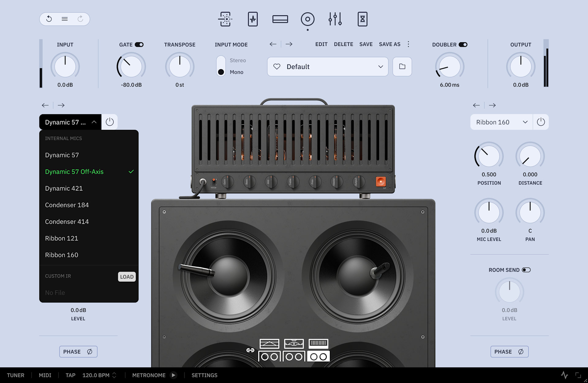The image size is (588, 383).
Task: Go to next preset with right arrow near EDIT
Action: (289, 44)
